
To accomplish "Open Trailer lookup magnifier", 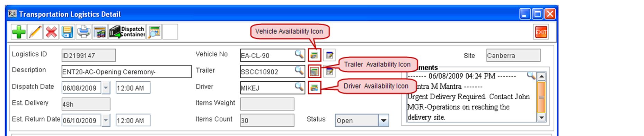I will (299, 71).
